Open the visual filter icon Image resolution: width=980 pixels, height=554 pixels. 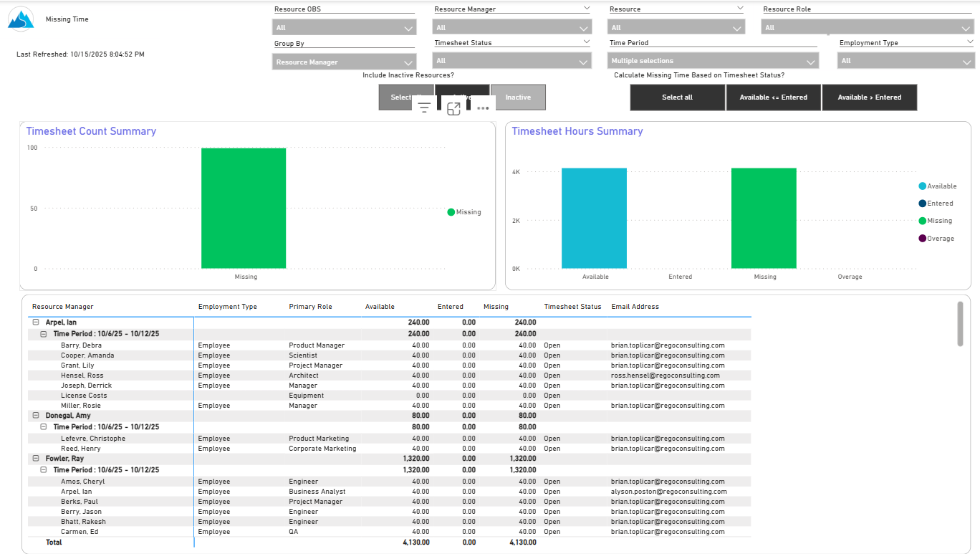424,108
